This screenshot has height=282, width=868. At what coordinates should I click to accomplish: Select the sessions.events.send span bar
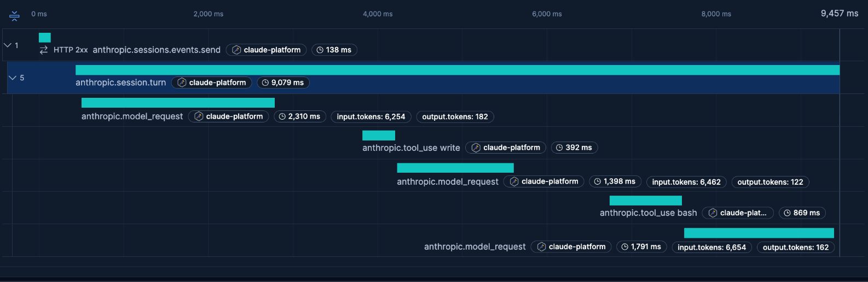point(45,37)
